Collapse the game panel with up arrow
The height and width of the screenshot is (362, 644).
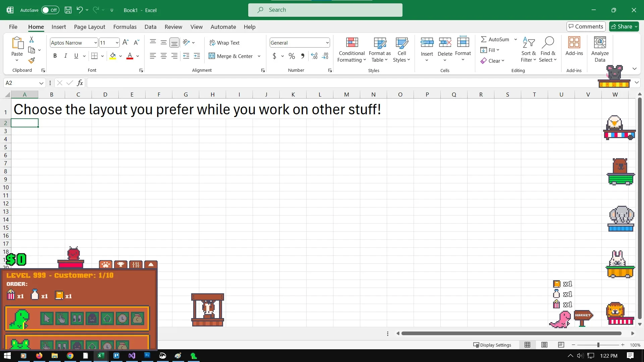pyautogui.click(x=151, y=265)
